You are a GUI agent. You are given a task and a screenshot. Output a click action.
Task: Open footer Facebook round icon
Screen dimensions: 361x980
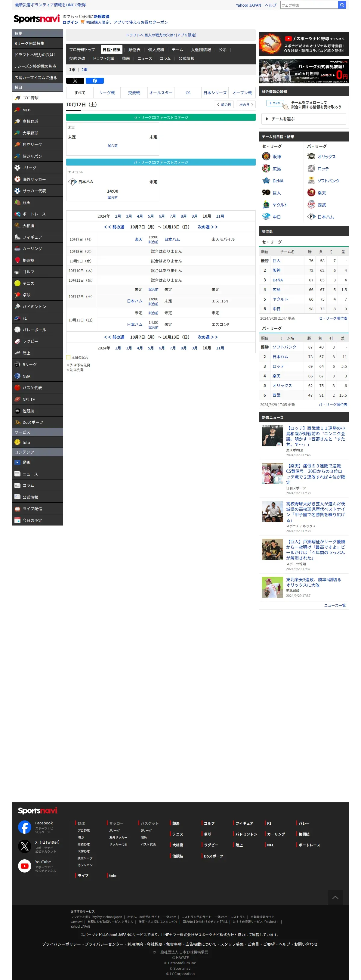(x=25, y=827)
